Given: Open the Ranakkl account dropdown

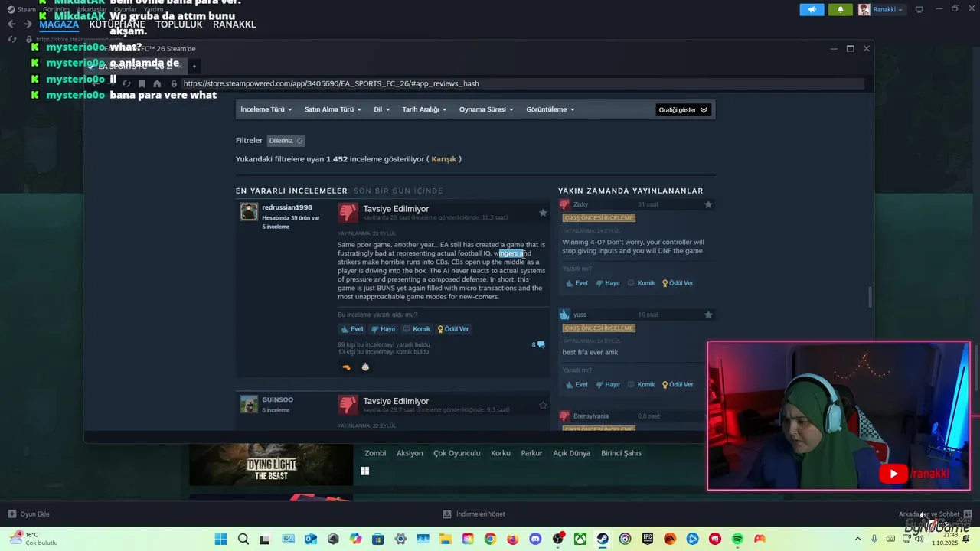Looking at the screenshot, I should [881, 9].
